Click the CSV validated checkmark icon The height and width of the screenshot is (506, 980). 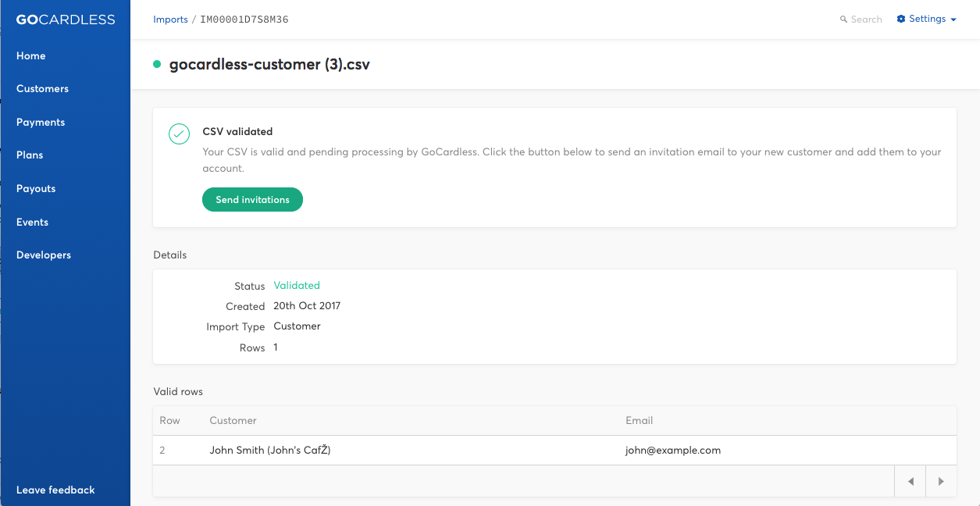(x=180, y=134)
